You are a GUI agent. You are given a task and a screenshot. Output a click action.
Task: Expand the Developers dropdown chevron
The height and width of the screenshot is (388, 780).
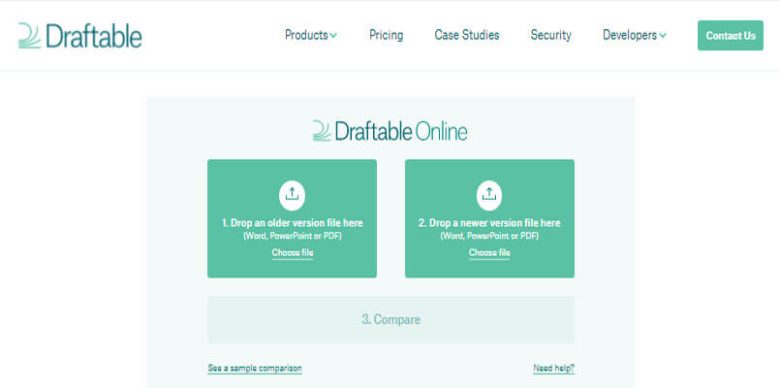coord(663,36)
